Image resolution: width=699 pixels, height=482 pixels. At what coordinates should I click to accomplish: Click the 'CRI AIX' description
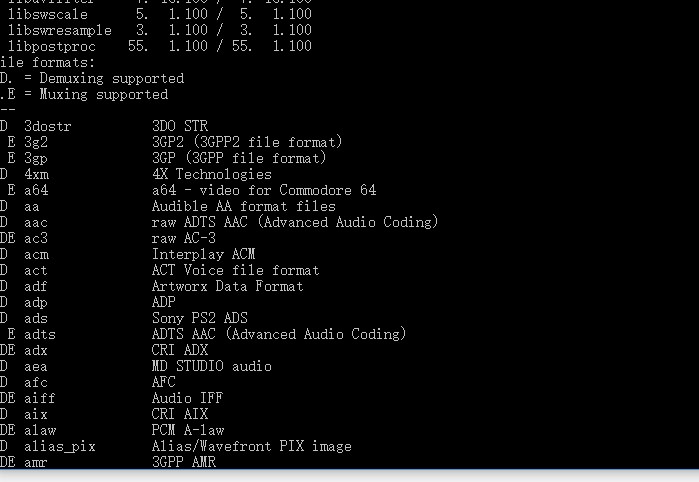pyautogui.click(x=180, y=414)
